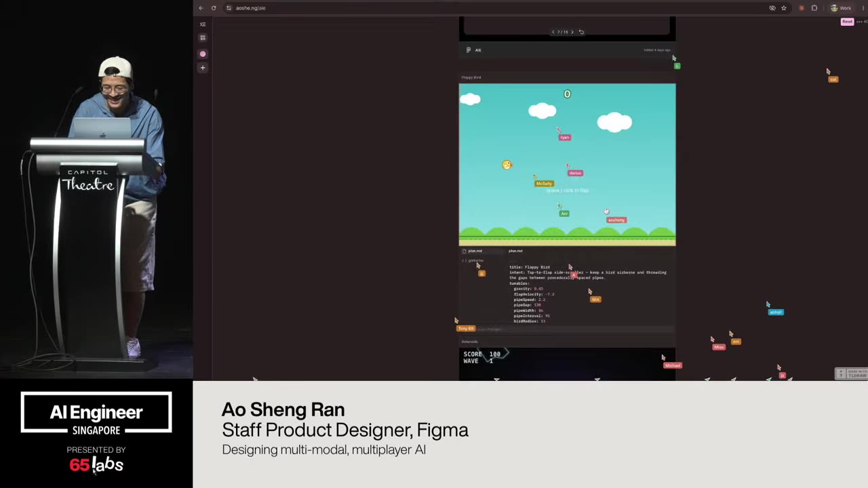Click the Flappy Bird section label
Image resolution: width=868 pixels, height=488 pixels.
pos(471,77)
